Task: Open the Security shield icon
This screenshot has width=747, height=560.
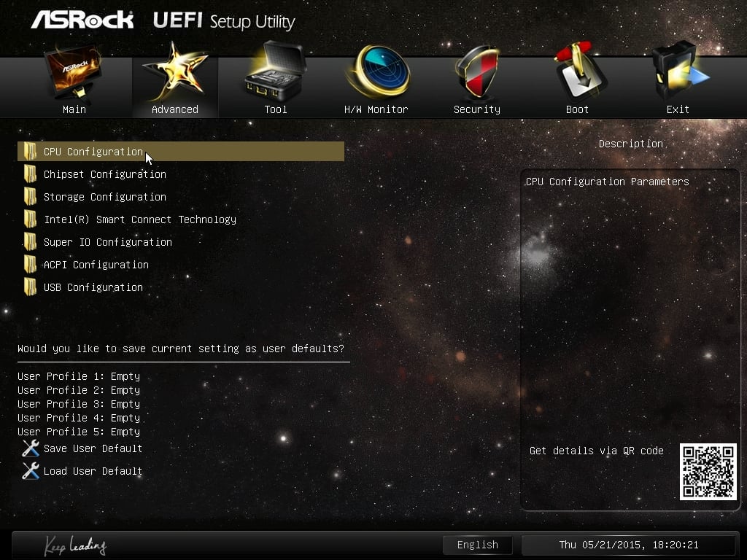Action: click(476, 71)
